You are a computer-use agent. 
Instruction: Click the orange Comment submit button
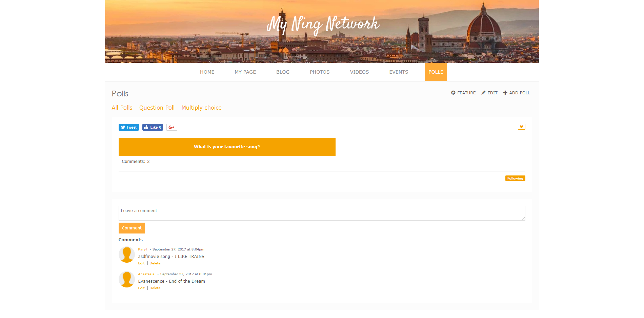click(132, 228)
